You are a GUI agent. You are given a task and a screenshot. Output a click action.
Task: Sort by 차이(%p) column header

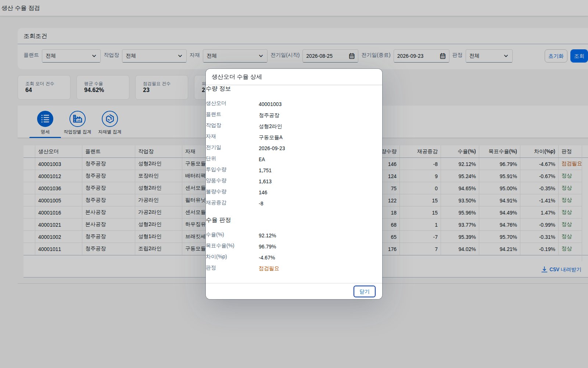(x=539, y=151)
